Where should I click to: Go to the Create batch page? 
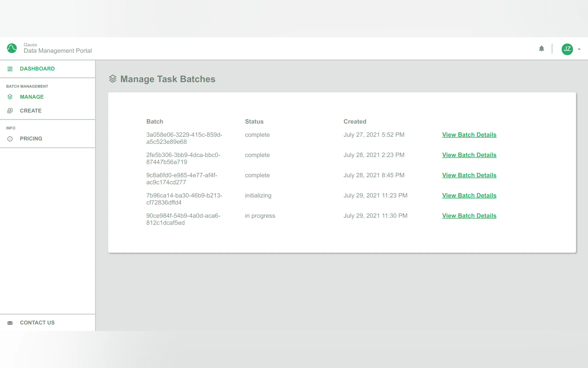(x=31, y=111)
